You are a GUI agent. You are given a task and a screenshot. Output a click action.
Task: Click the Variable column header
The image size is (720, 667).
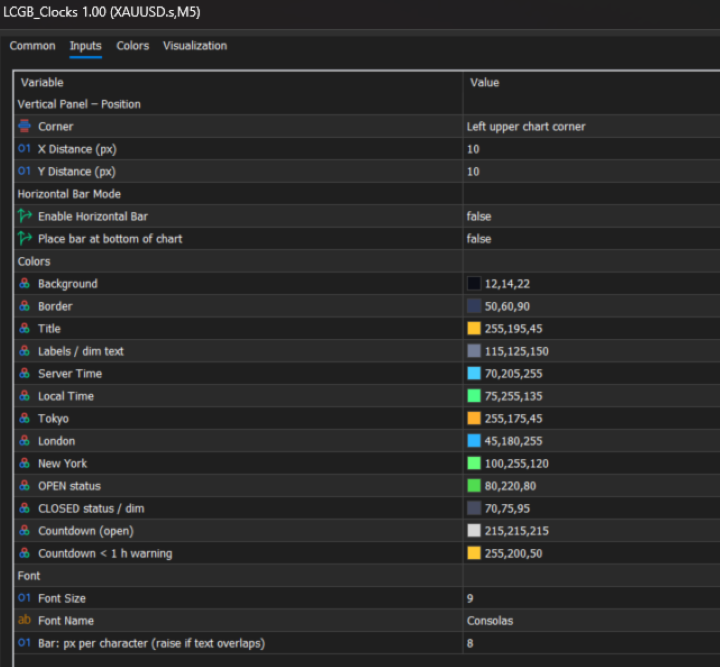(239, 83)
